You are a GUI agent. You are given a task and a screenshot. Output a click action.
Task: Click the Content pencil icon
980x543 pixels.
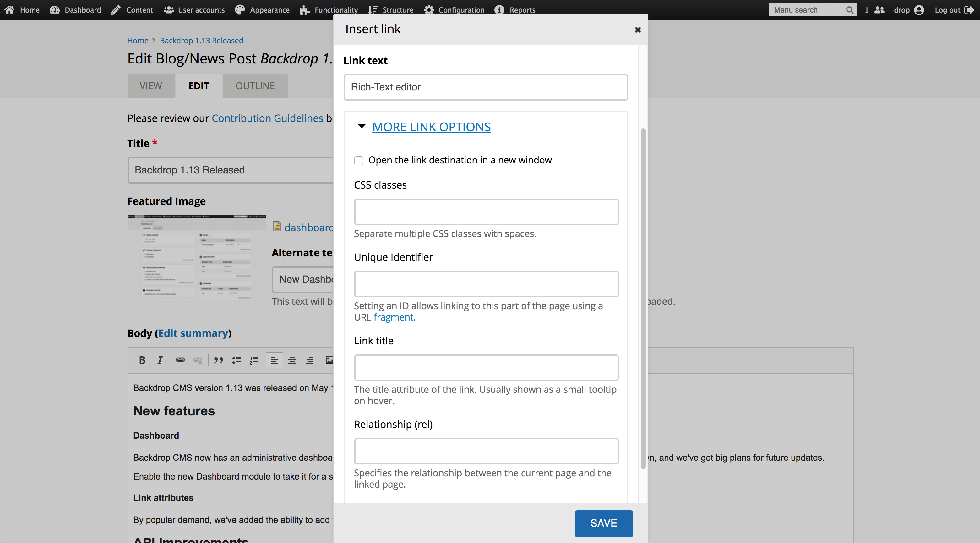tap(116, 9)
